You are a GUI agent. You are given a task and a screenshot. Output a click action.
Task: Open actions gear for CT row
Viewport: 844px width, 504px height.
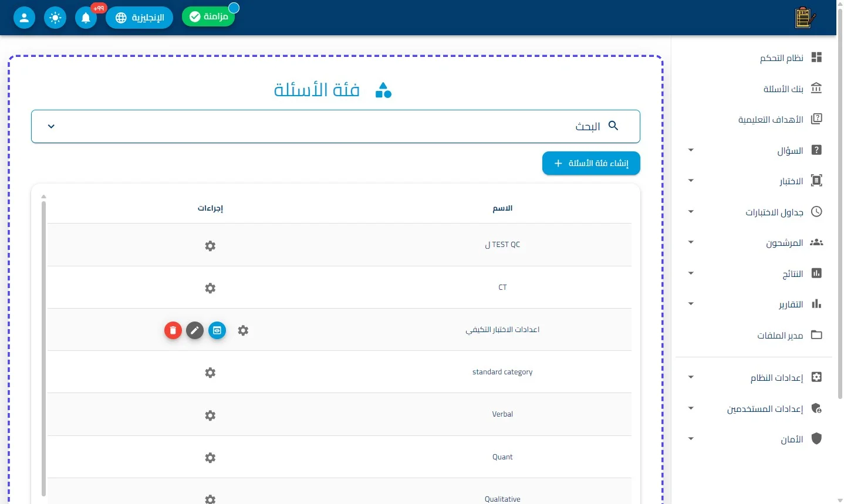point(210,288)
